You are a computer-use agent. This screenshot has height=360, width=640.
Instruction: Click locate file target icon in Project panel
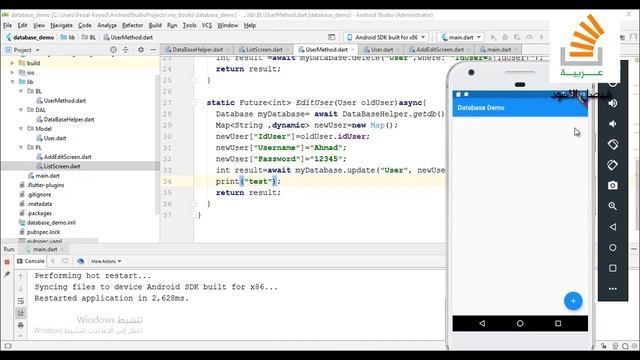113,50
